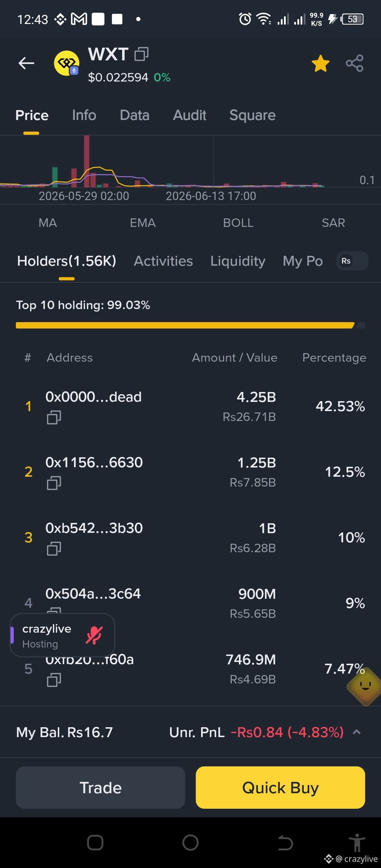Open the Activities tab
The image size is (381, 868).
click(x=163, y=261)
